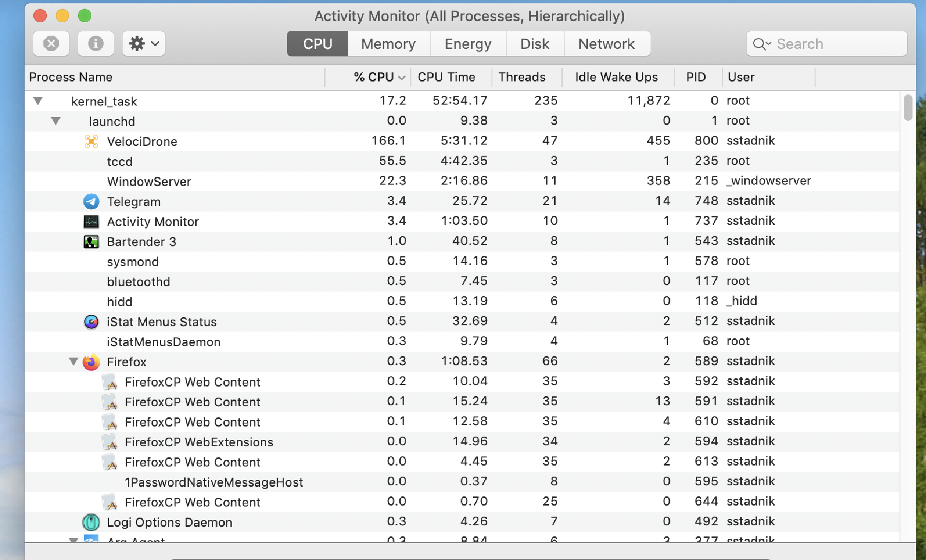Collapse the Firefox process tree
This screenshot has width=926, height=560.
coord(73,362)
